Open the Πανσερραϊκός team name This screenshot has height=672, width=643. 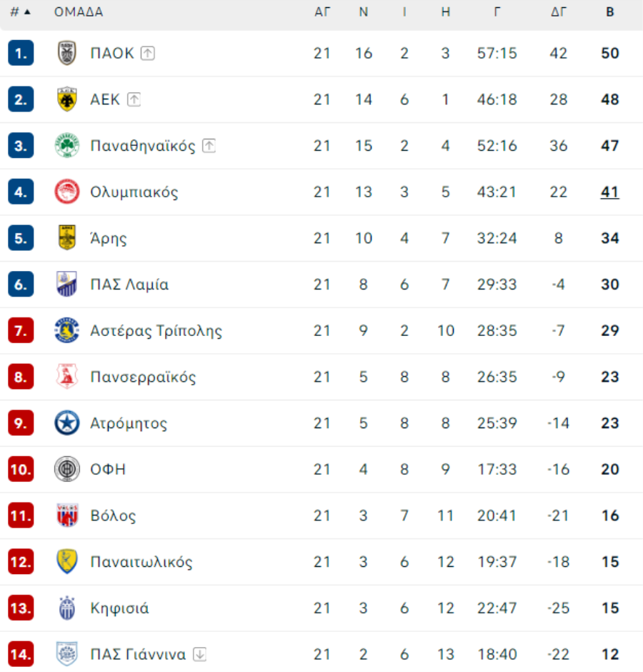click(x=143, y=377)
